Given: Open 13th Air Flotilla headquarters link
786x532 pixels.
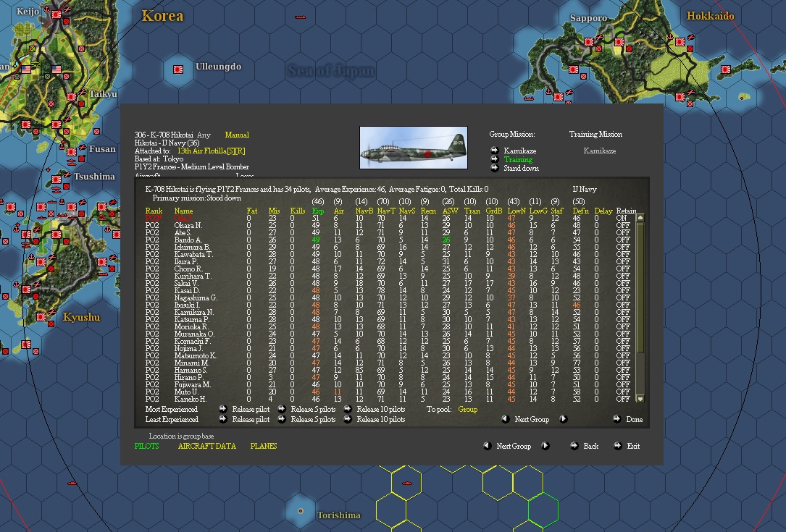Looking at the screenshot, I should click(x=211, y=151).
